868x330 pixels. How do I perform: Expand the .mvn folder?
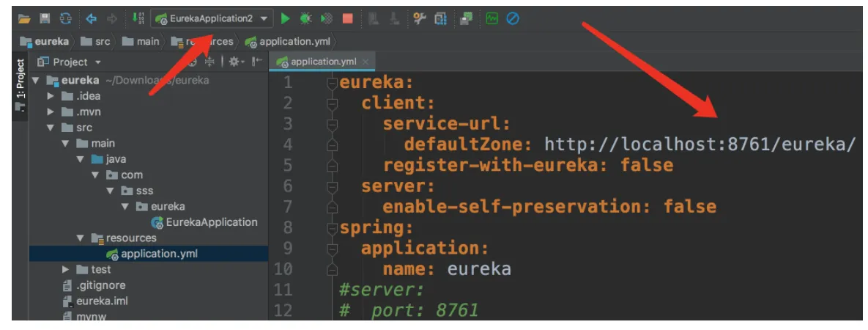click(x=51, y=112)
